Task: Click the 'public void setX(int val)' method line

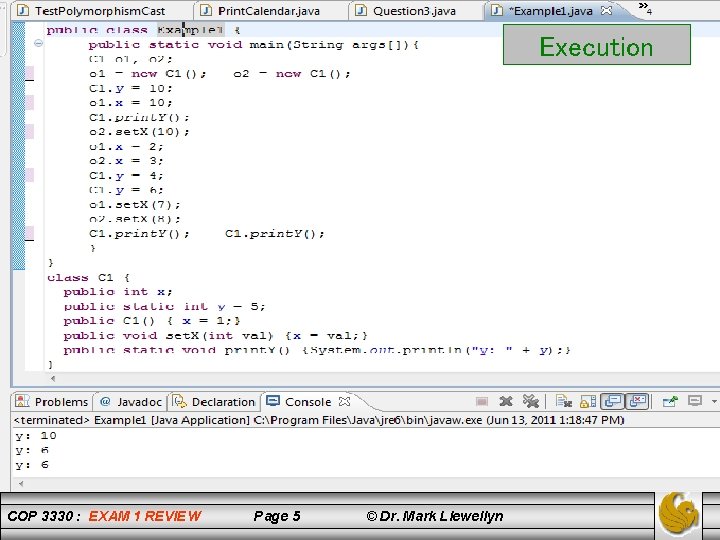Action: (x=216, y=336)
